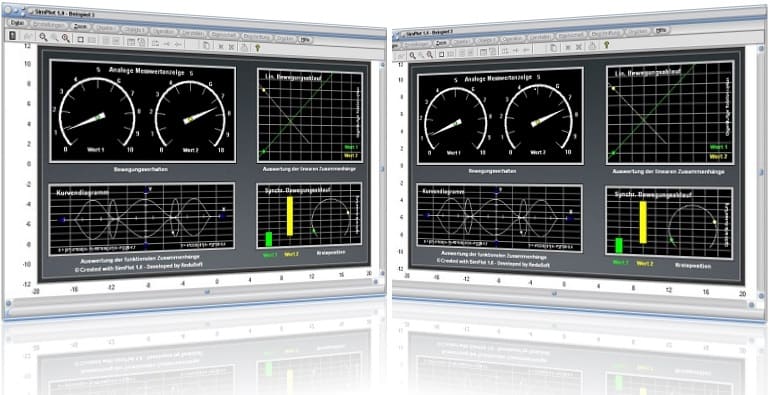Image resolution: width=770 pixels, height=395 pixels.
Task: Click 'Kreisposition' caption in left window
Action: [x=330, y=253]
